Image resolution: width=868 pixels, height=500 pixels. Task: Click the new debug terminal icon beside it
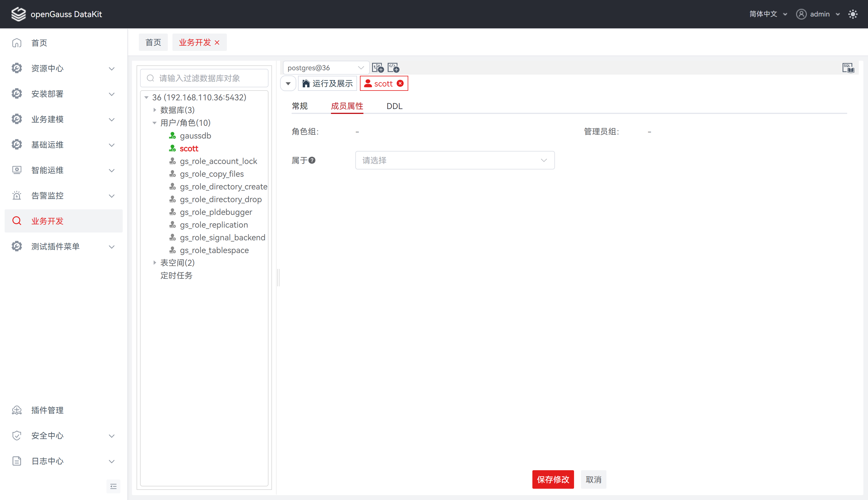(x=393, y=68)
